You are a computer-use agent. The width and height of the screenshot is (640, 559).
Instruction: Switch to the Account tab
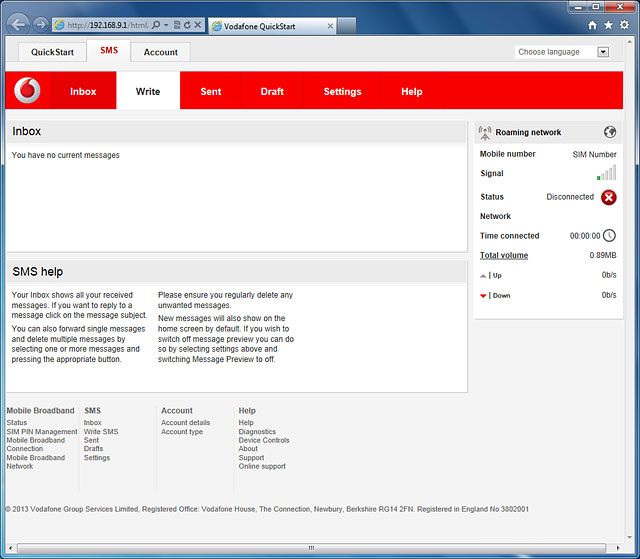pyautogui.click(x=160, y=52)
